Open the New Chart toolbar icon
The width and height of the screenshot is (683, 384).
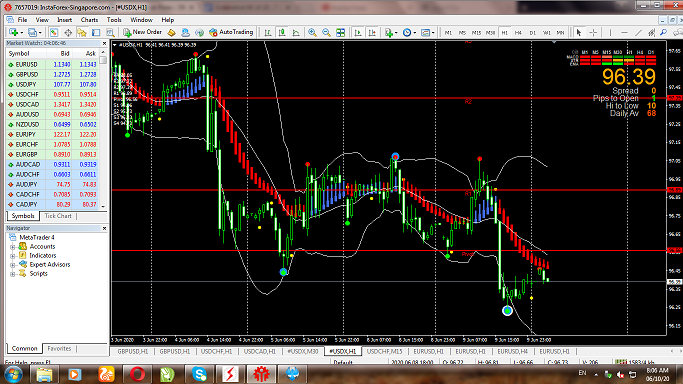pos(14,32)
